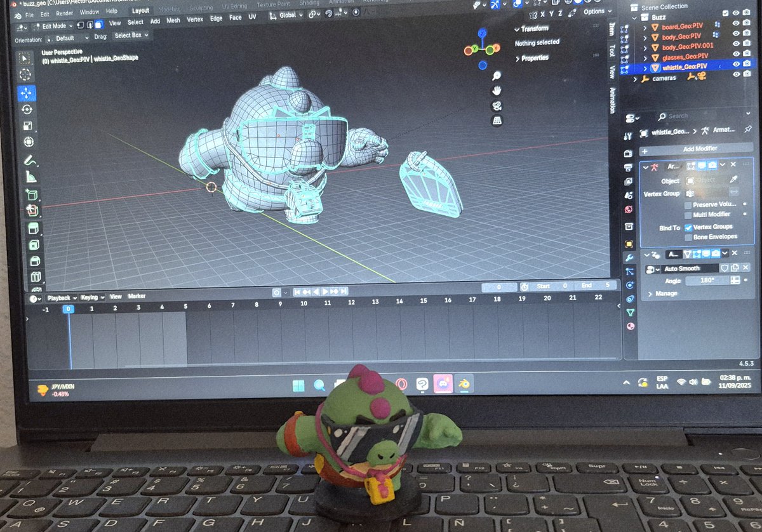Screen dimensions: 762x532
Task: Switch perspective/orthographic with the grid icon
Action: point(498,120)
